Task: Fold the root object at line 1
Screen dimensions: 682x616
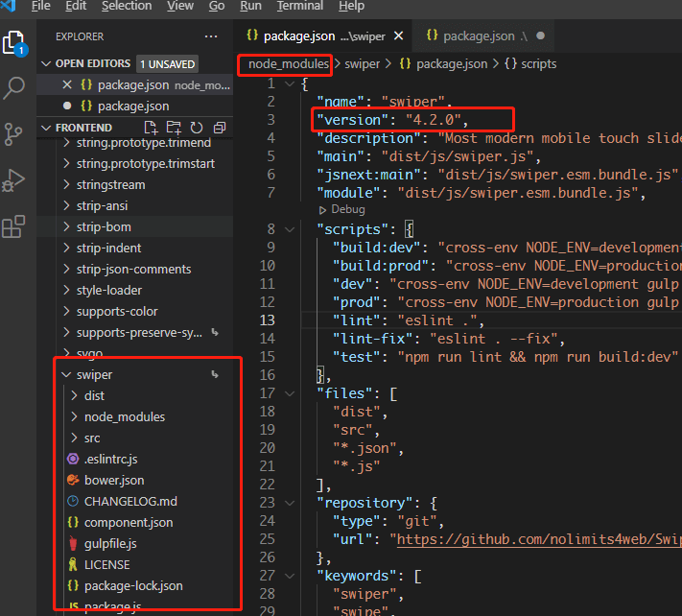Action: [x=290, y=83]
